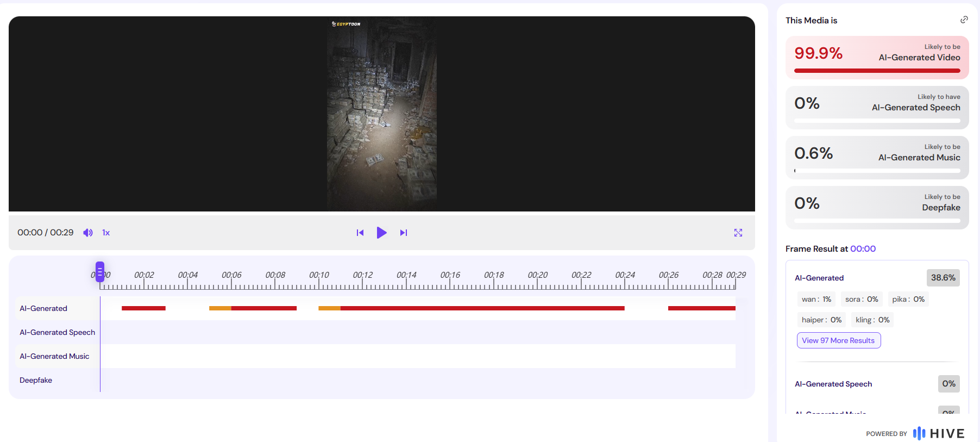
Task: Click View 97 More Results button
Action: pyautogui.click(x=839, y=340)
